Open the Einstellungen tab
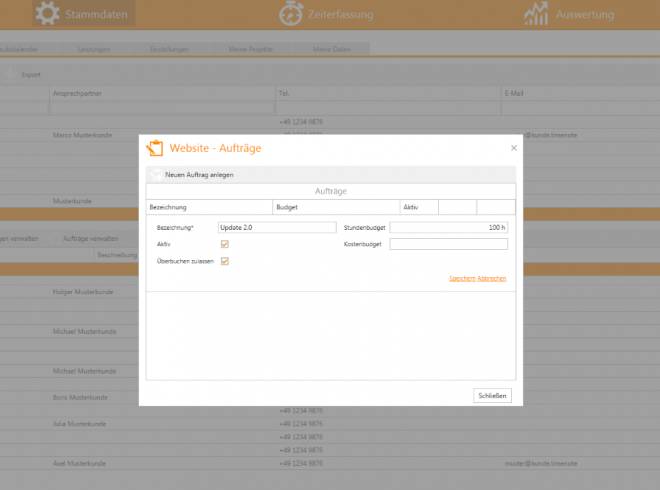 point(169,49)
